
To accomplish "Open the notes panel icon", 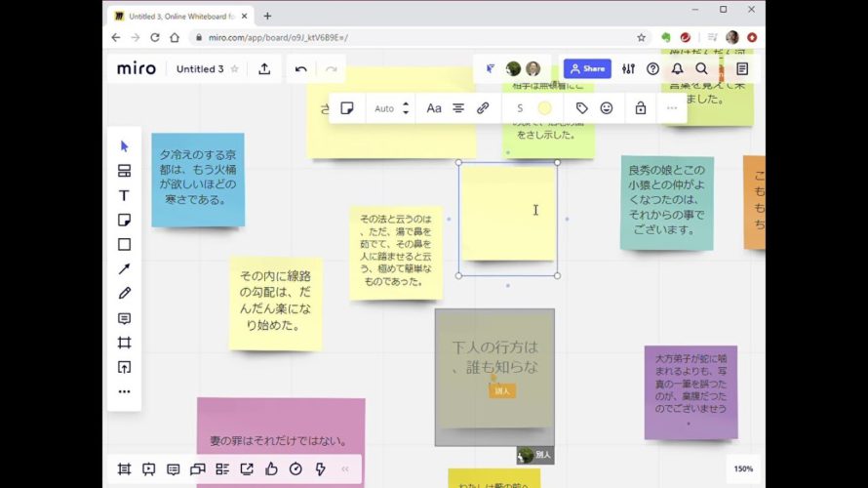I will (742, 68).
